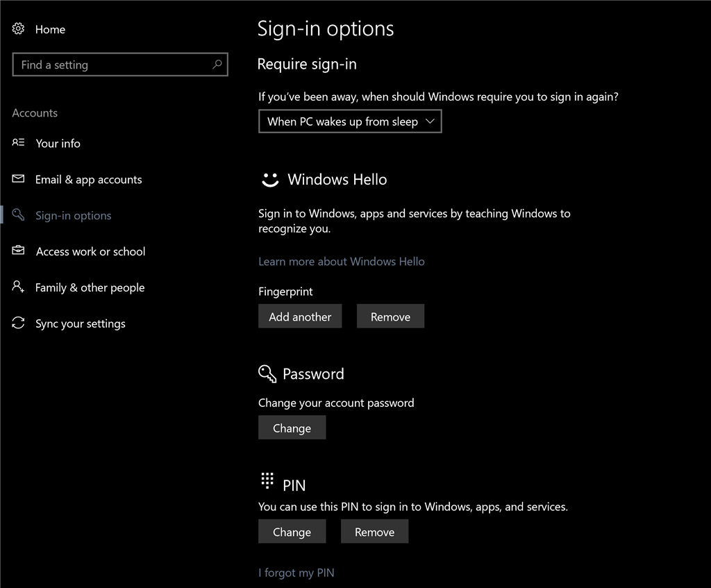The width and height of the screenshot is (711, 588).
Task: Click the Require sign-in heading
Action: tap(307, 65)
